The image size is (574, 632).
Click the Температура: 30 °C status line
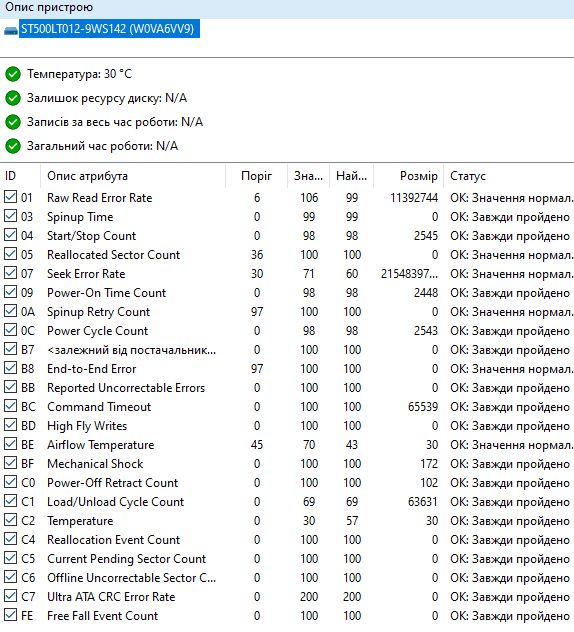click(79, 74)
